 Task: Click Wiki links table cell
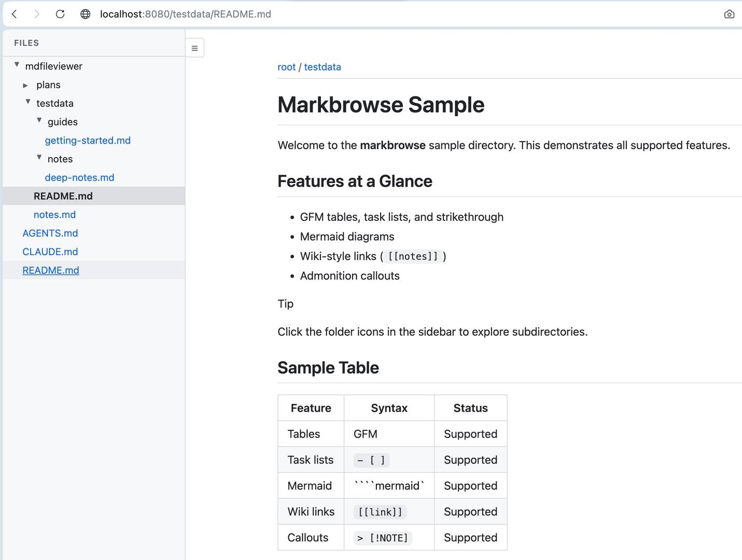[311, 512]
